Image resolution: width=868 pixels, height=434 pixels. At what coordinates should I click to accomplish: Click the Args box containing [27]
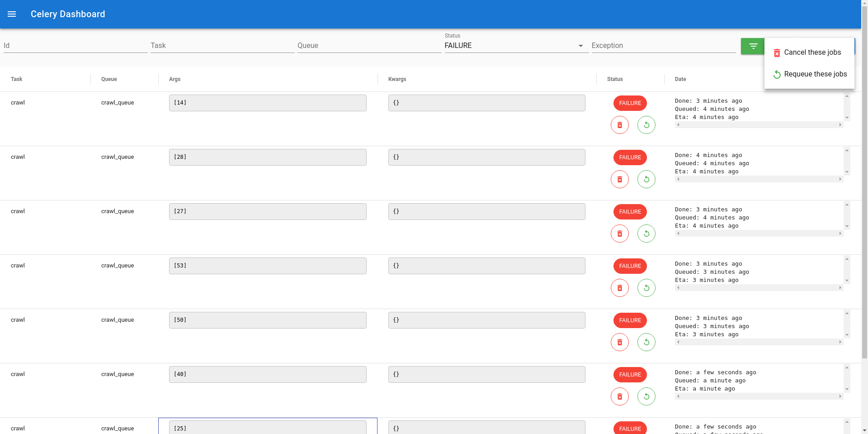click(268, 211)
